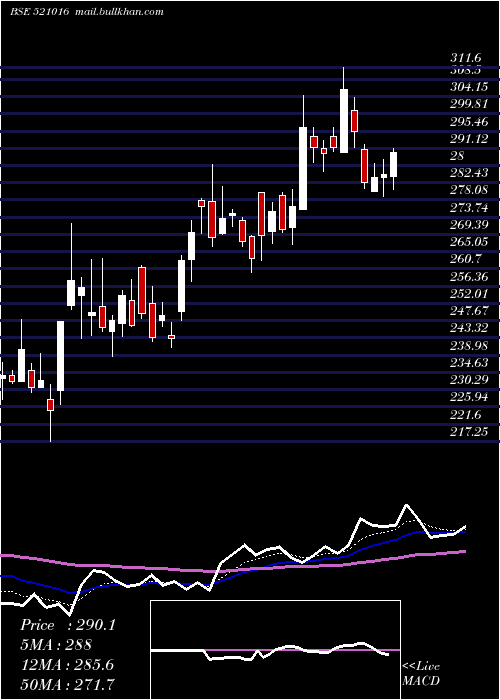This screenshot has height=700, width=500.
Task: Click the 304.15 price axis label
Action: [x=469, y=87]
